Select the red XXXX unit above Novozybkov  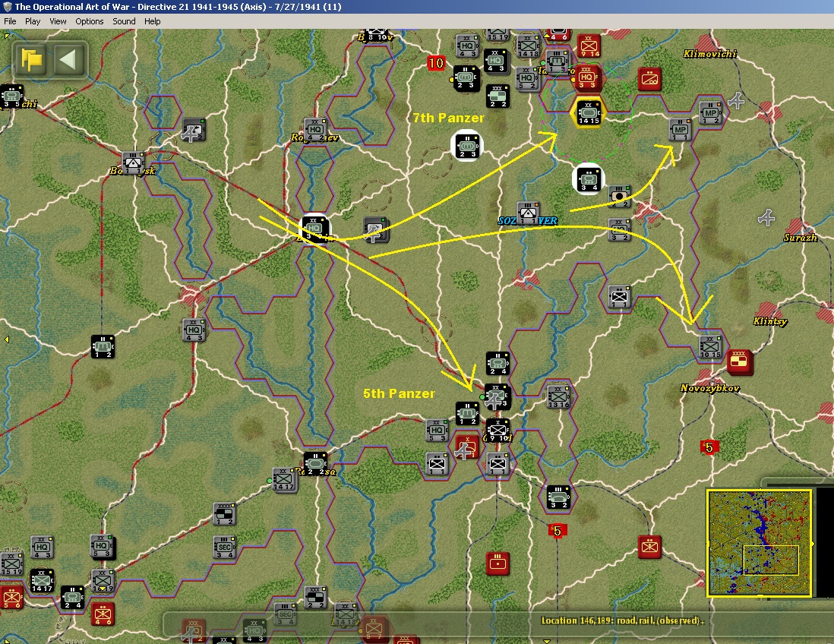pos(739,361)
